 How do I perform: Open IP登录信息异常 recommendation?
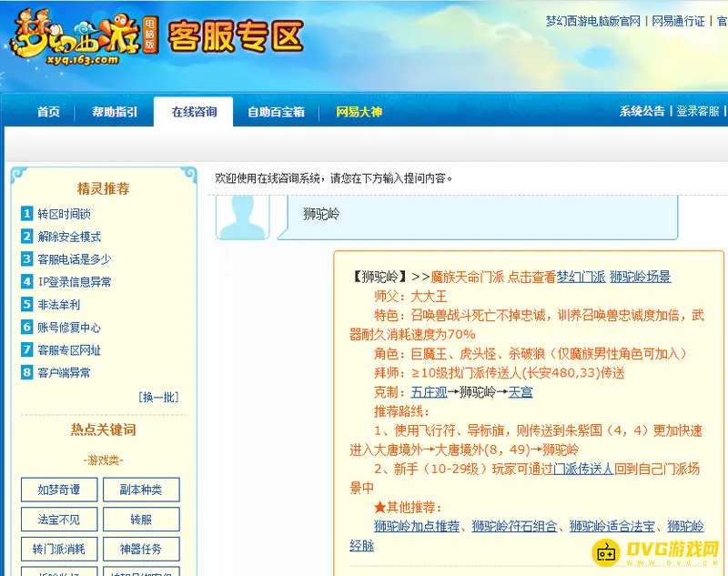75,282
